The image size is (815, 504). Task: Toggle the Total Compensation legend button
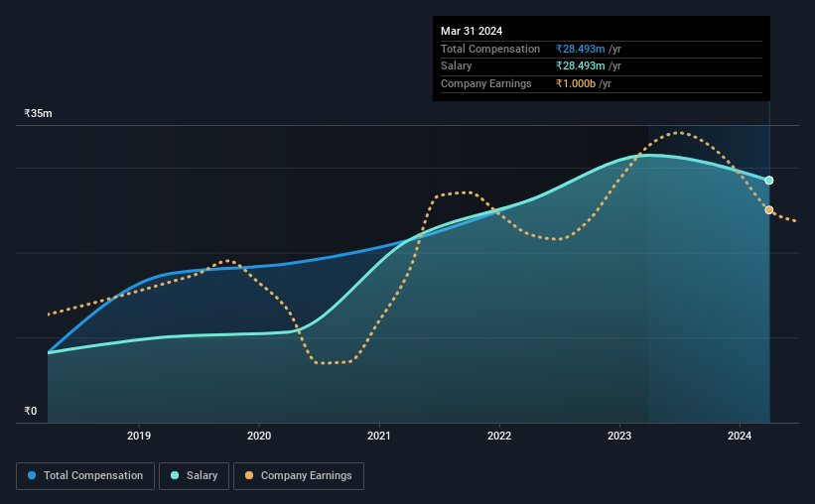tap(85, 476)
